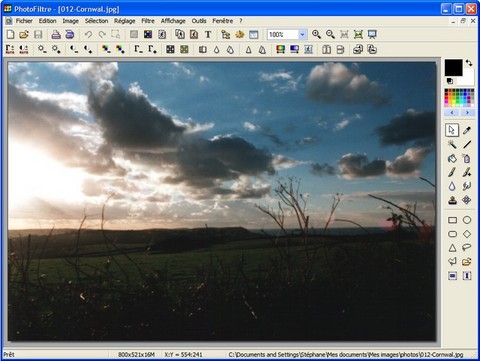Open the Réglage menu

coord(125,21)
